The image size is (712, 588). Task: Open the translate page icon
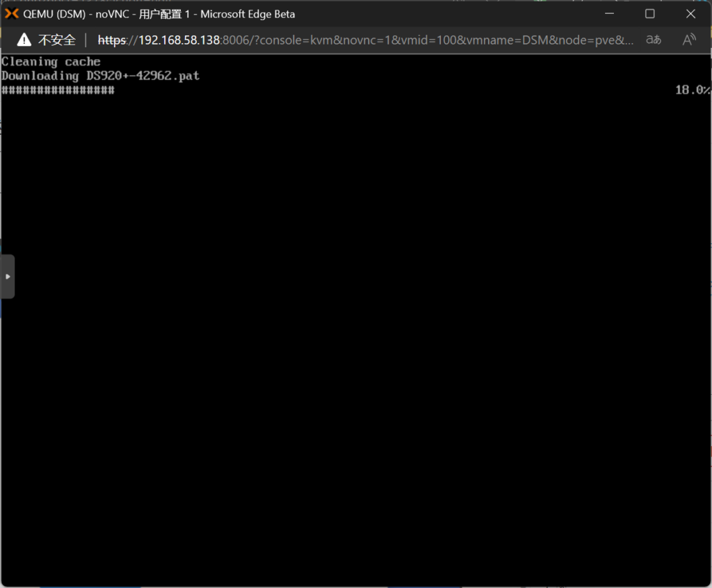coord(653,40)
